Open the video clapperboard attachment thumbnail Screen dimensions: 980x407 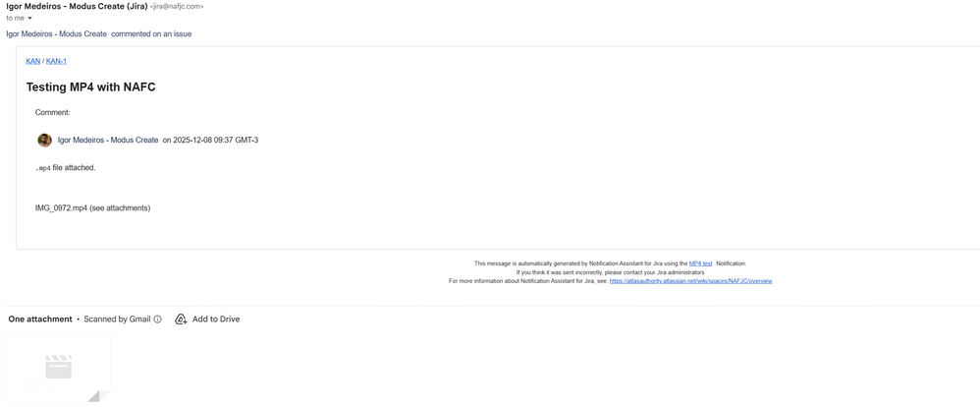click(x=59, y=367)
